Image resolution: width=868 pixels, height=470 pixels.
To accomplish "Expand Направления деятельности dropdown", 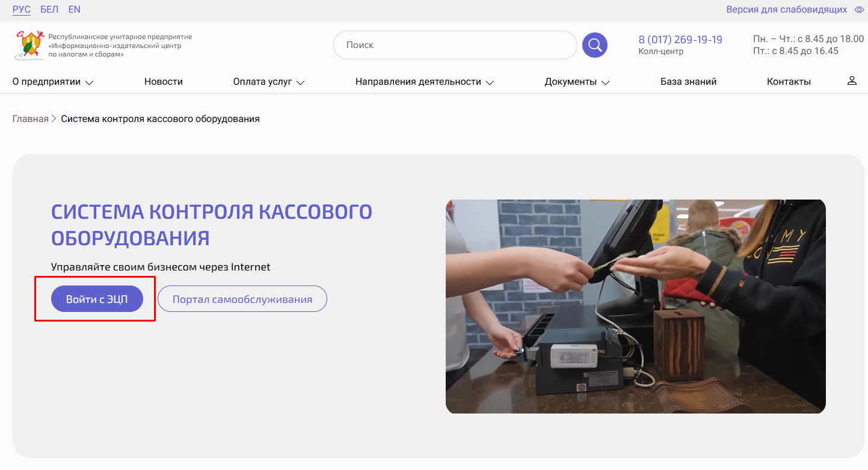I will pyautogui.click(x=424, y=82).
